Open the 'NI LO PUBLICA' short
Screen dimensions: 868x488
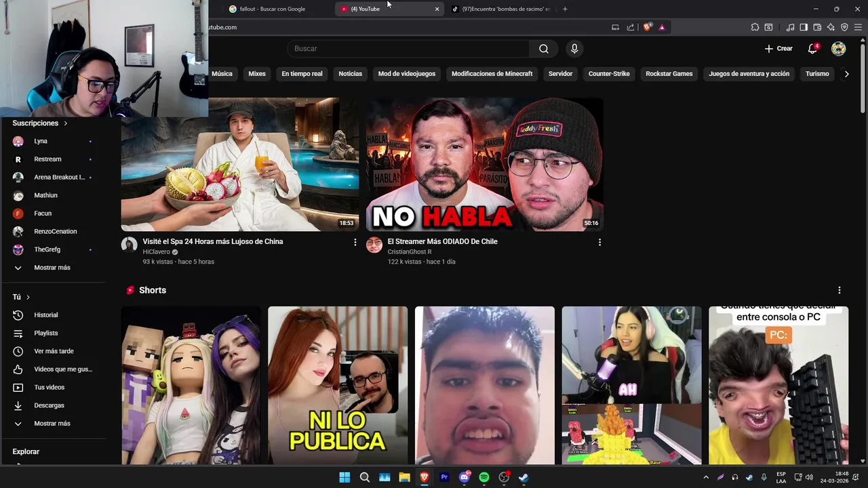pyautogui.click(x=338, y=385)
